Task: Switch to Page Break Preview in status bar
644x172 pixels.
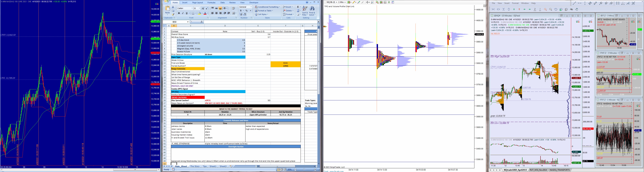Action: coord(285,170)
